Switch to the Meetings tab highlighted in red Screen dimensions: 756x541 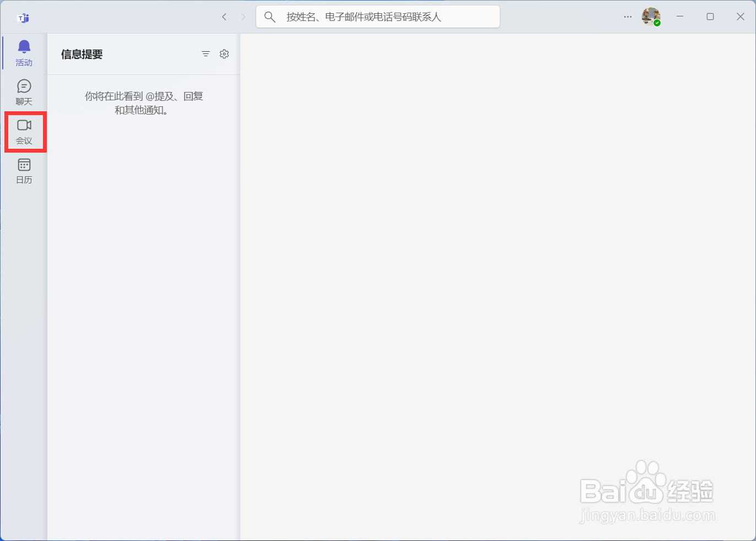click(24, 131)
